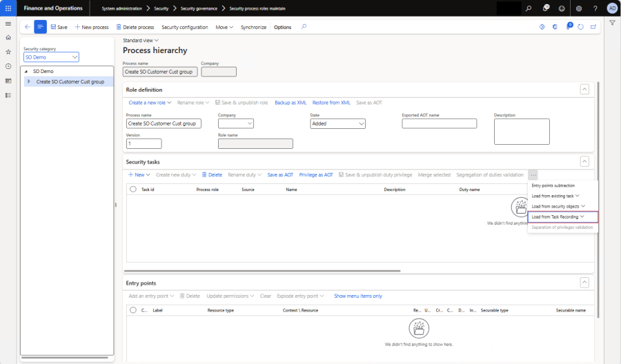Toggle select-all circle in Entry points grid

(x=132, y=310)
